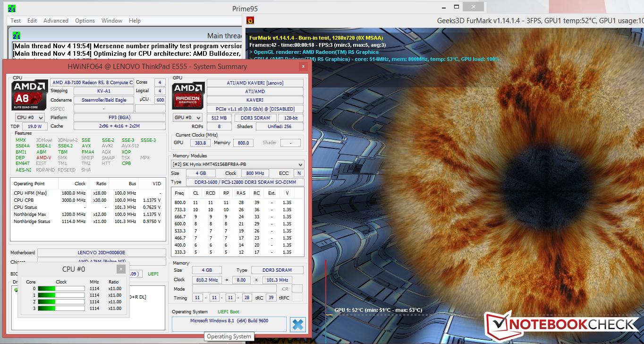Click the 'PCIe v1.1 x0 (0.0 Gb/s) @ [DISABLED]' field
The image size is (644, 344).
(x=255, y=109)
